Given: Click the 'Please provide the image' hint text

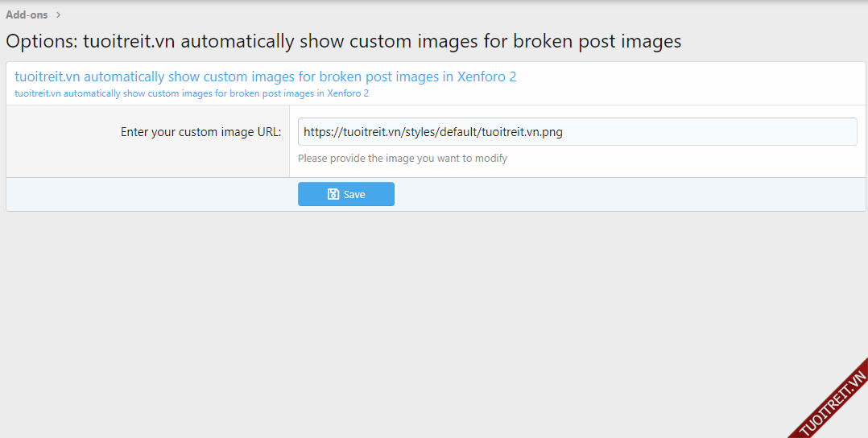Looking at the screenshot, I should [x=402, y=159].
